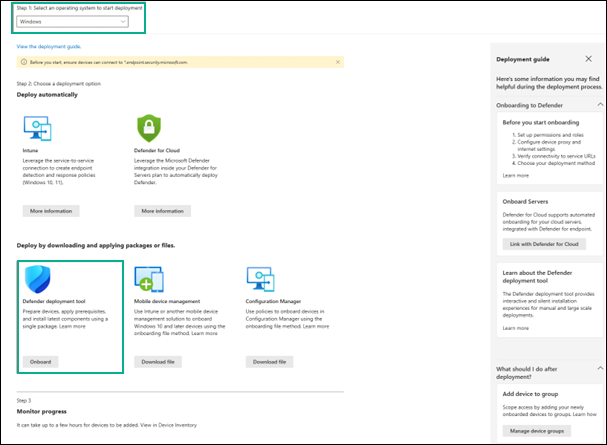Click the Defender deployment tool shield icon
The image size is (607, 445).
pos(38,279)
